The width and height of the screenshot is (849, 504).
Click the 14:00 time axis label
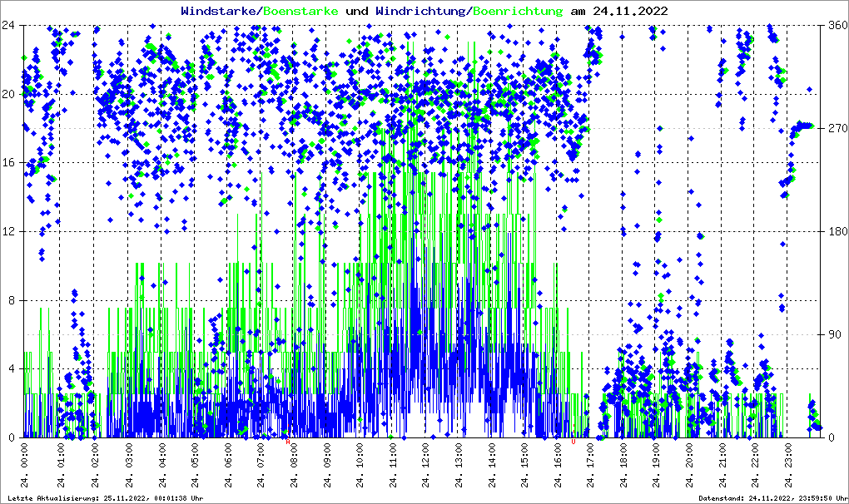[492, 465]
